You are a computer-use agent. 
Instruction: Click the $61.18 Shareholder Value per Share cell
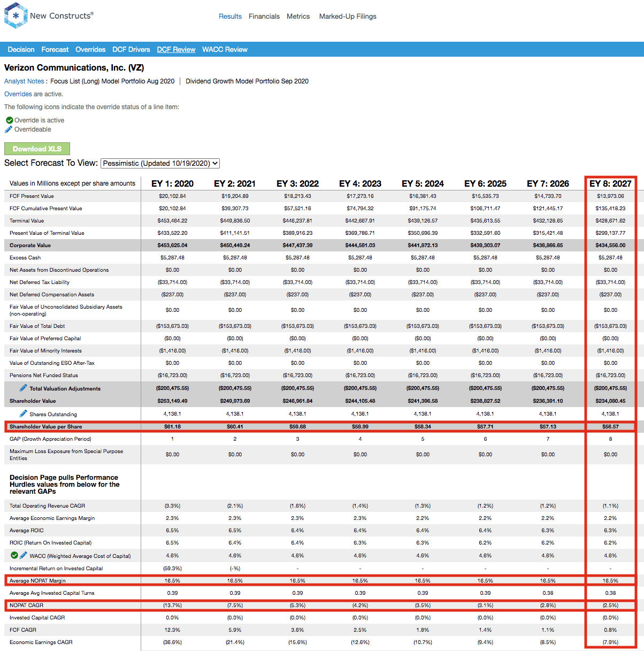172,427
